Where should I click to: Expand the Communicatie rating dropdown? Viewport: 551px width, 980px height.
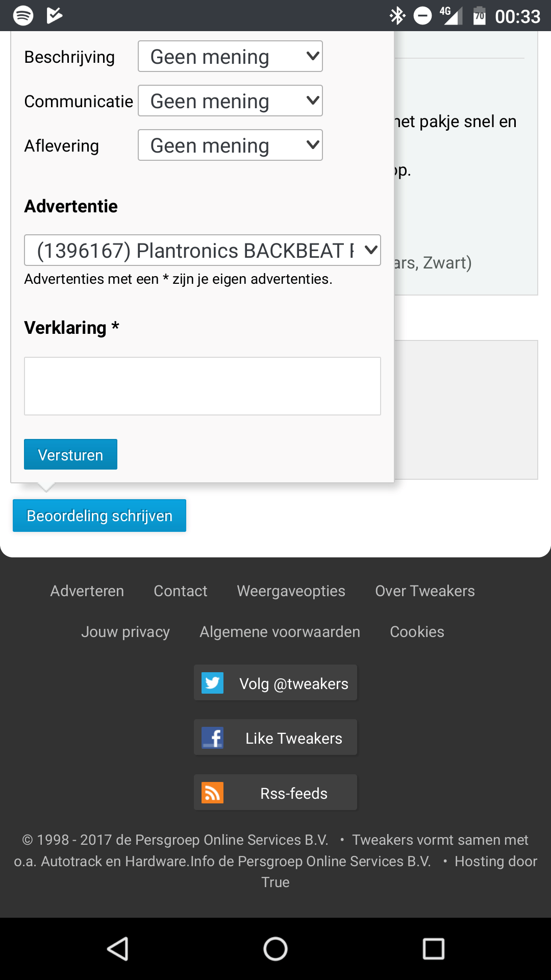click(230, 101)
